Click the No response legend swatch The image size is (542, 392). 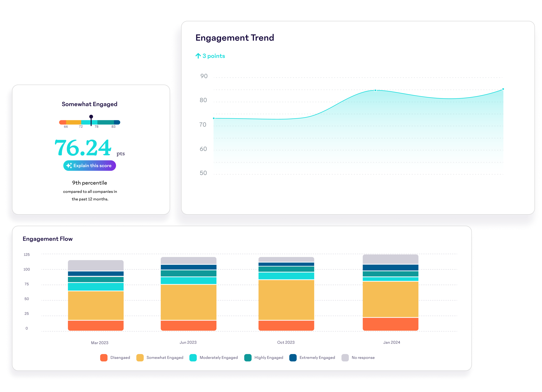pos(345,358)
